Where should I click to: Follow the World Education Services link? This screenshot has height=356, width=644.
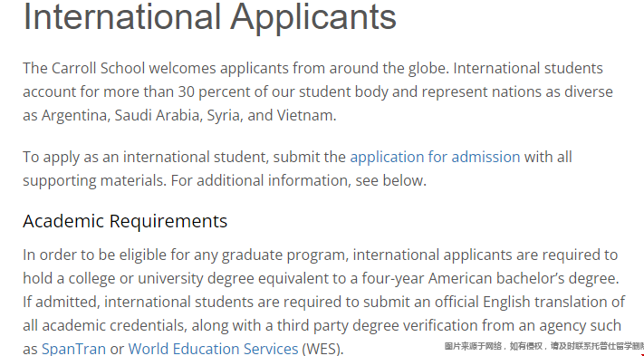(x=213, y=349)
